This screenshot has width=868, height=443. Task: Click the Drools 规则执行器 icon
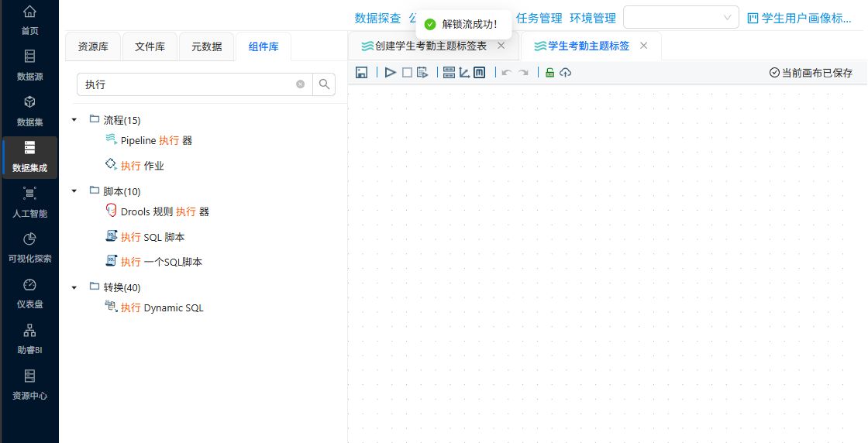(x=112, y=211)
